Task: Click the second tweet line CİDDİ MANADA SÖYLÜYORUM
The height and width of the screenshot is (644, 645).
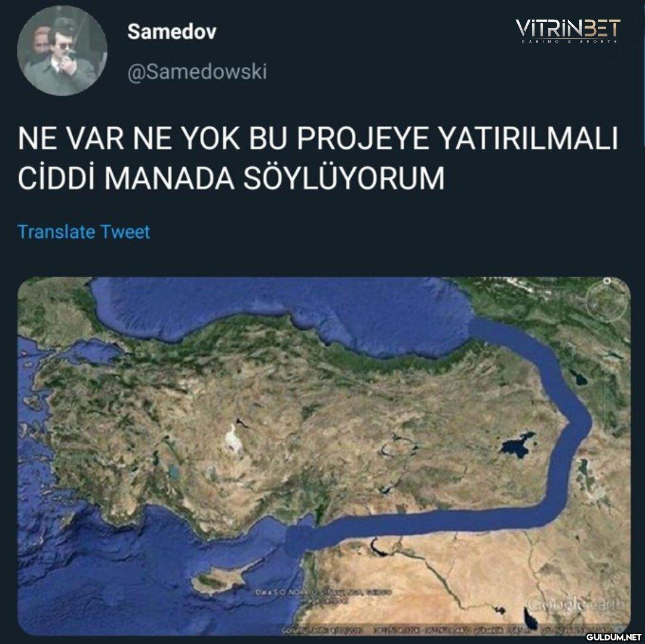Action: click(x=231, y=178)
